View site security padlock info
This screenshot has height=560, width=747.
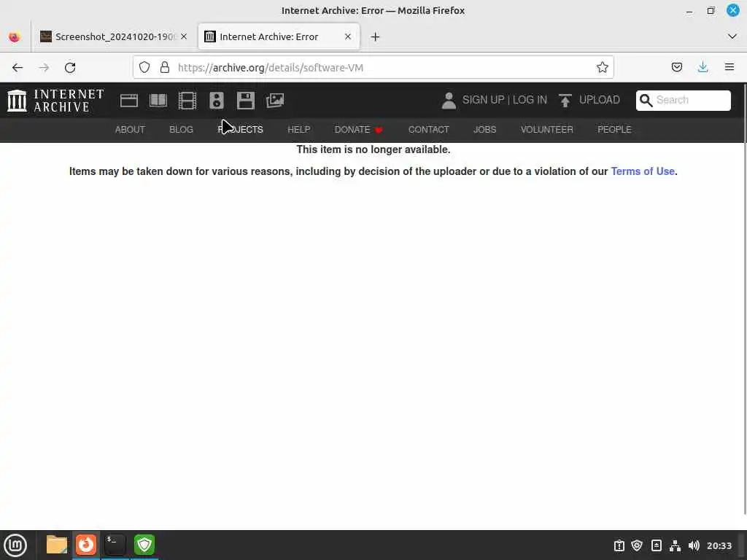click(x=165, y=67)
